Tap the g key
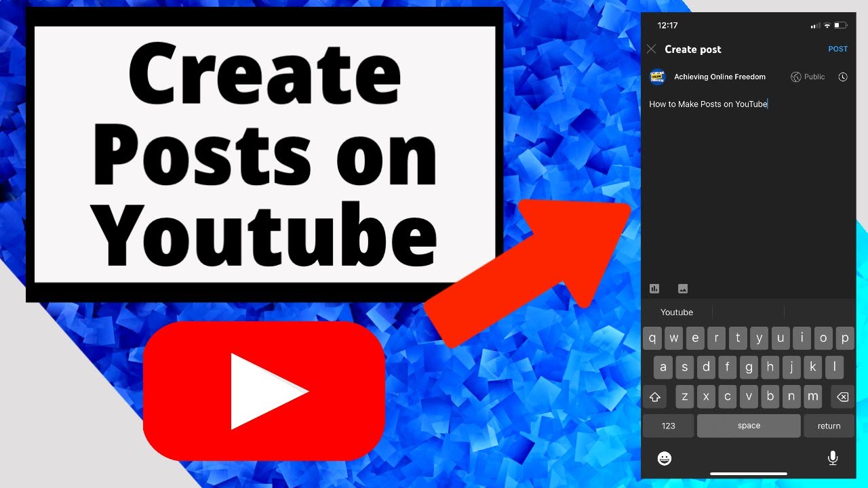Image resolution: width=868 pixels, height=488 pixels. point(749,367)
